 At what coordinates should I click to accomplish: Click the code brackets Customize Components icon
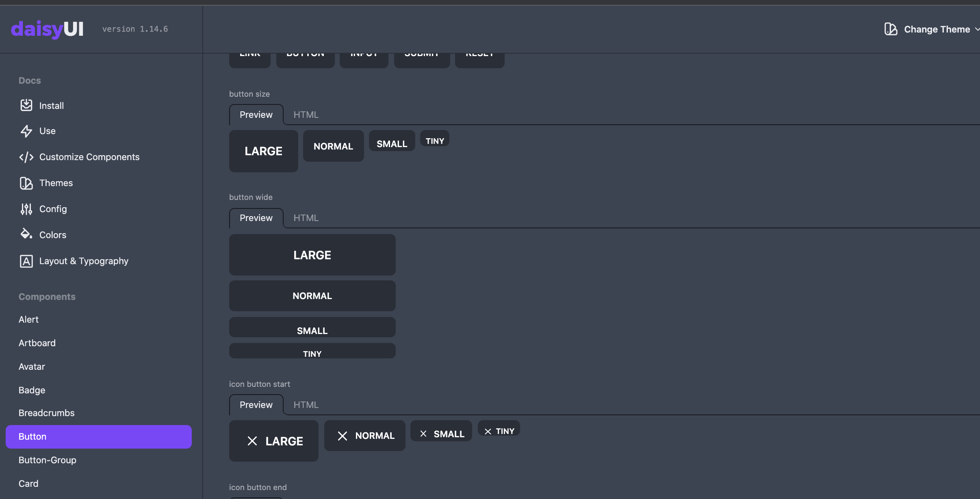(x=26, y=157)
